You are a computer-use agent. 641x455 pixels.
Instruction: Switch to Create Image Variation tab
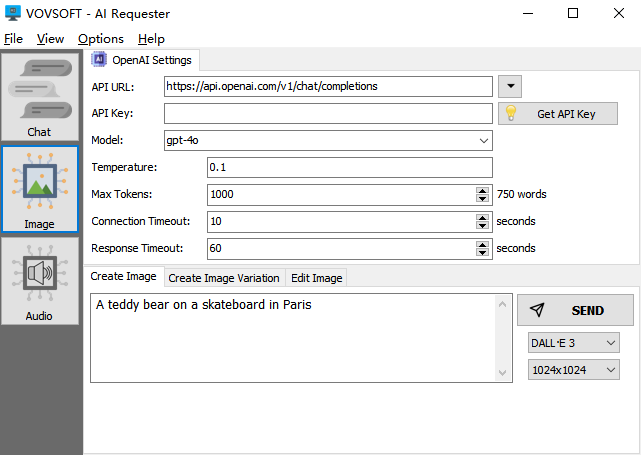pyautogui.click(x=223, y=278)
